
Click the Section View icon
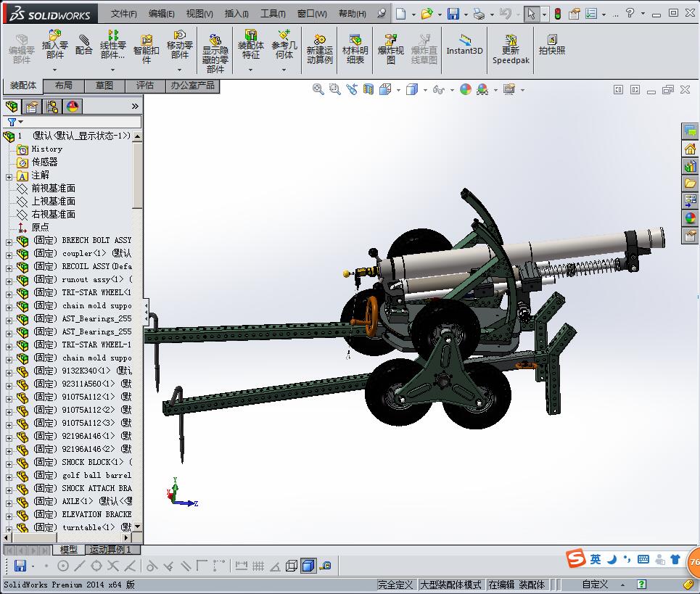coord(368,89)
